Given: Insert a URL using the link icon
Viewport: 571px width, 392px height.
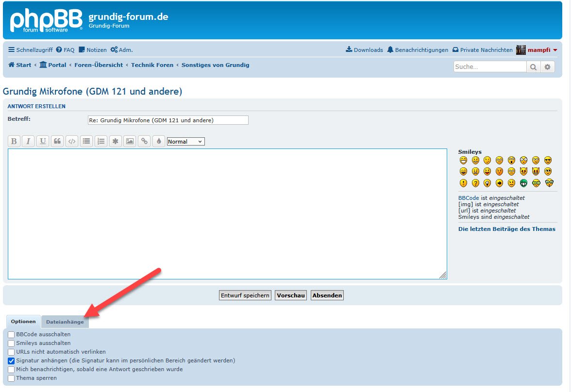Looking at the screenshot, I should [144, 141].
